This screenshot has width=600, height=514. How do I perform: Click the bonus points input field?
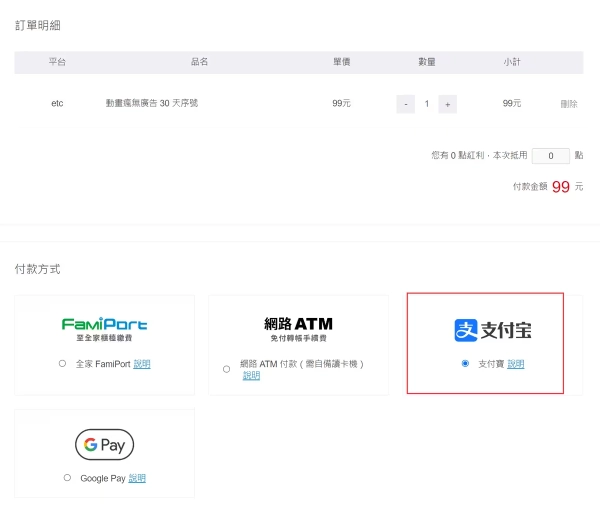[550, 156]
